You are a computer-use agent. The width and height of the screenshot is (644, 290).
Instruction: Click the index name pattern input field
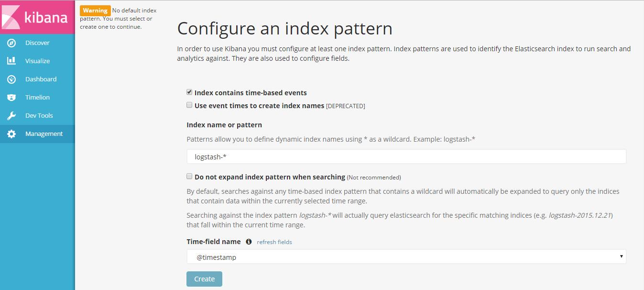[406, 156]
